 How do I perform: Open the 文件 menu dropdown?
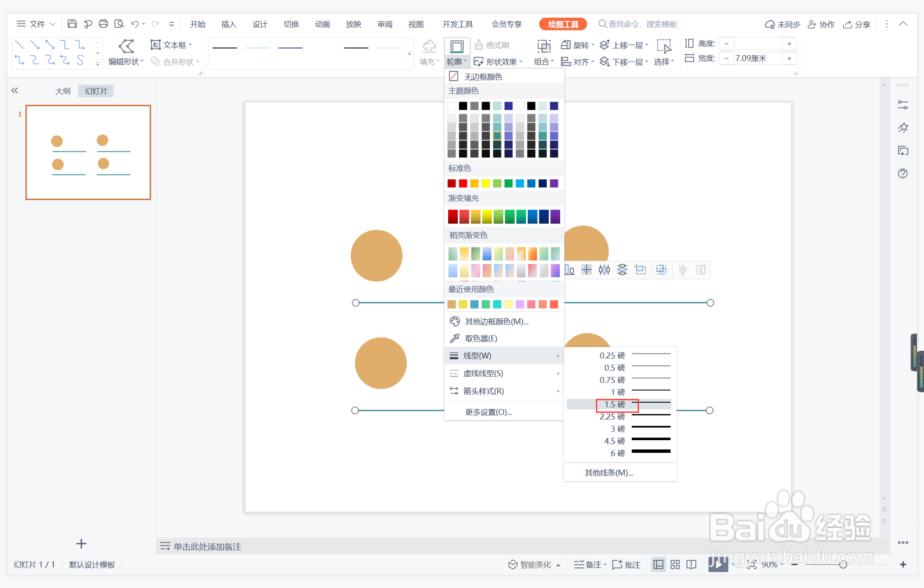pos(36,24)
